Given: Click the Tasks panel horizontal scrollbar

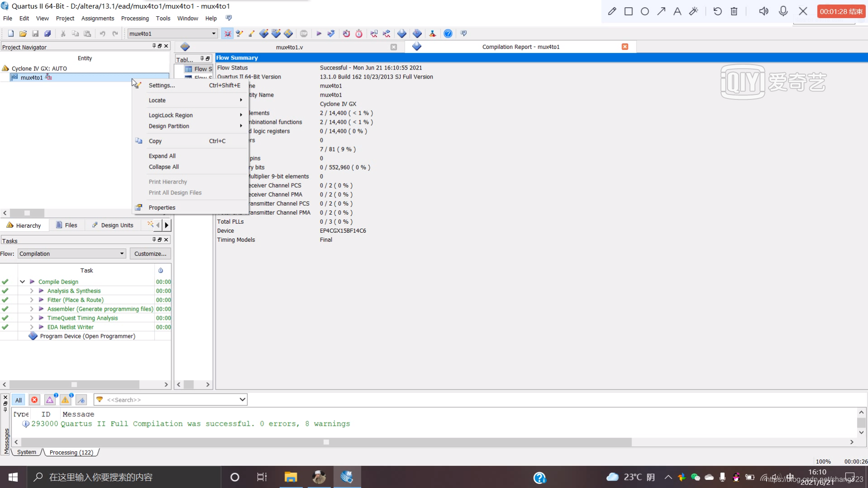Looking at the screenshot, I should tap(74, 385).
